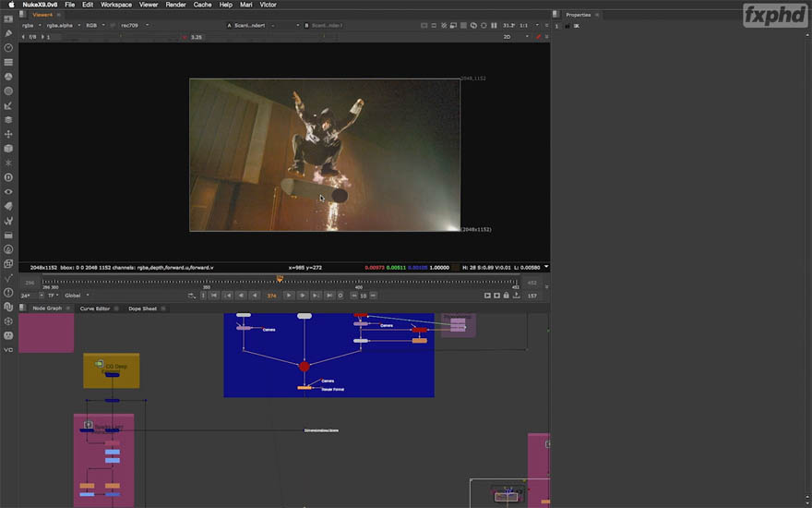
Task: Open the Deep nodes D icon
Action: coord(8,177)
